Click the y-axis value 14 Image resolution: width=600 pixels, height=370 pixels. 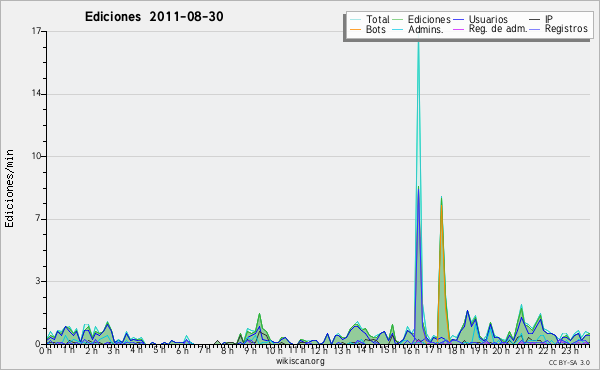pos(37,94)
